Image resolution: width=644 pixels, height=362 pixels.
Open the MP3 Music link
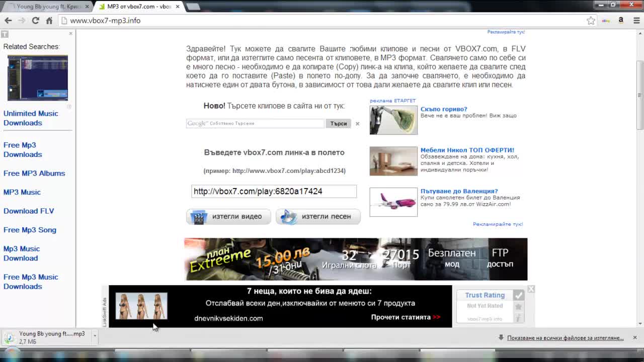click(22, 192)
